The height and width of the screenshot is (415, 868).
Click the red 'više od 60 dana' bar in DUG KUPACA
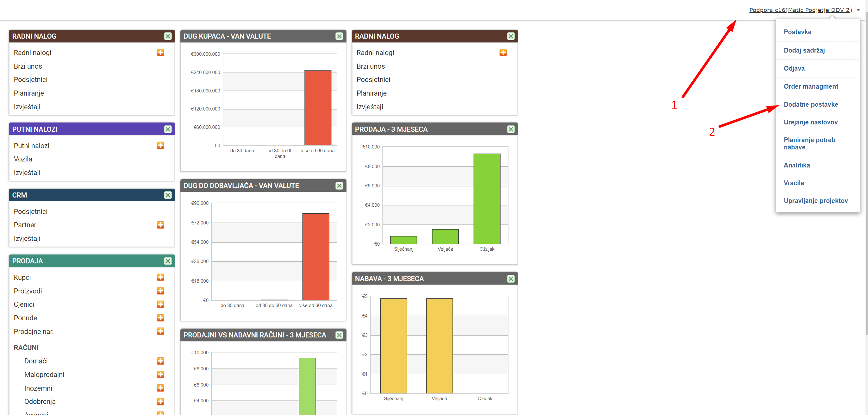318,108
